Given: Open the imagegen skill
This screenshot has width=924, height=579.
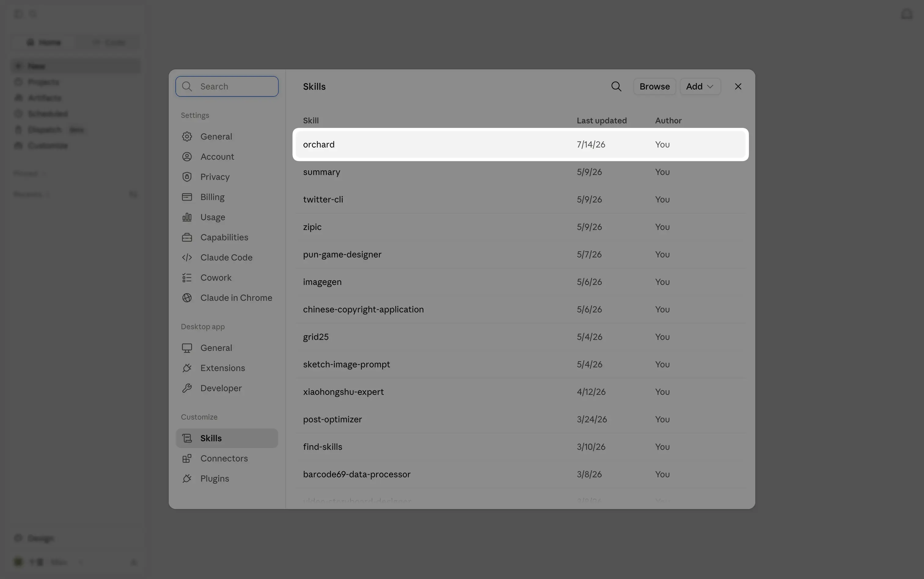Looking at the screenshot, I should tap(521, 282).
